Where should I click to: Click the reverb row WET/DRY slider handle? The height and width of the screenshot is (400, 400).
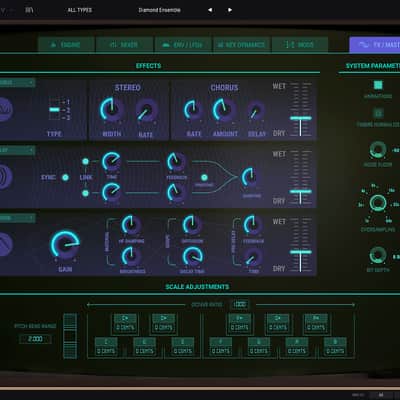coord(301,252)
